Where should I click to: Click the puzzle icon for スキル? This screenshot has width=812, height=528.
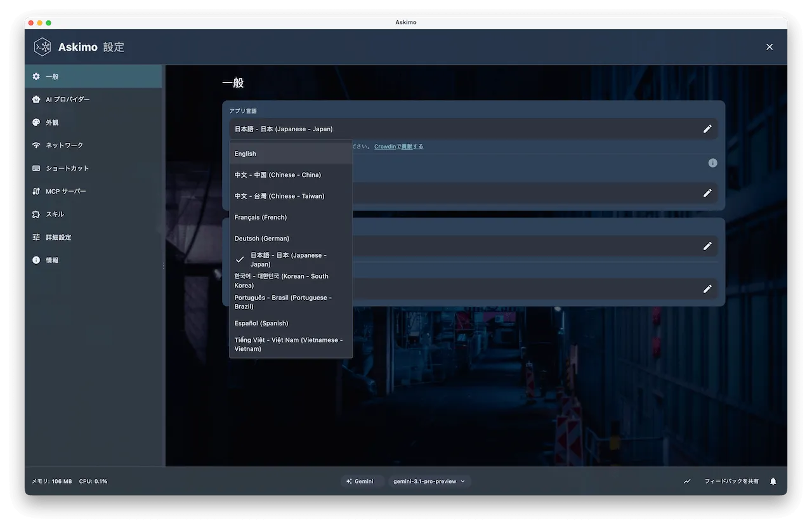coord(36,214)
